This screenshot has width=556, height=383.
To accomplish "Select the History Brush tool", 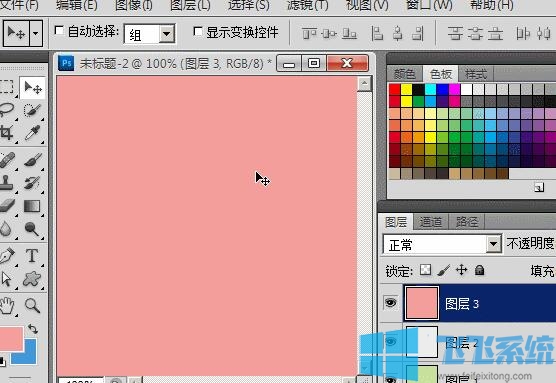I will [33, 183].
